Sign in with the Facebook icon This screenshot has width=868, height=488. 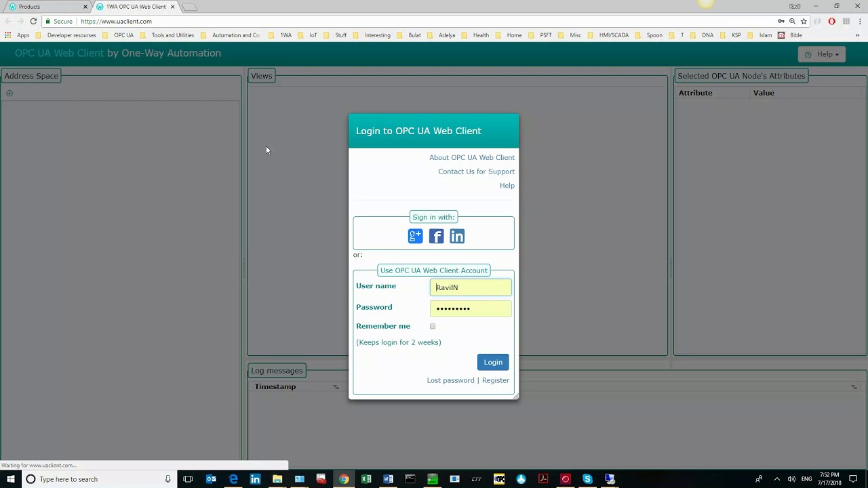(436, 236)
